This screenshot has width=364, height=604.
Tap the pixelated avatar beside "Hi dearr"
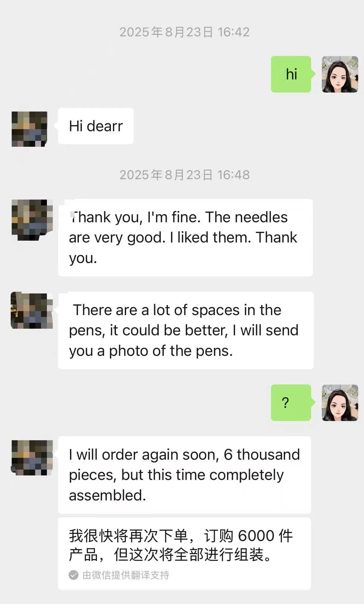click(x=29, y=129)
